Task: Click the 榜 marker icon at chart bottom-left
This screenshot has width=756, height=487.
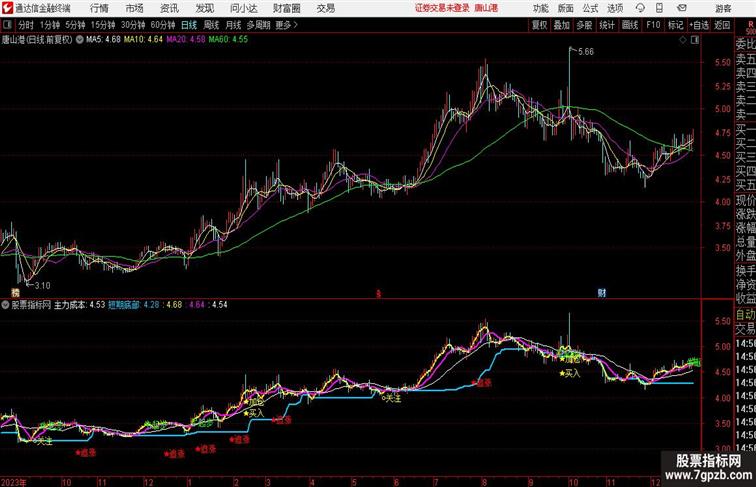Action: coord(15,292)
